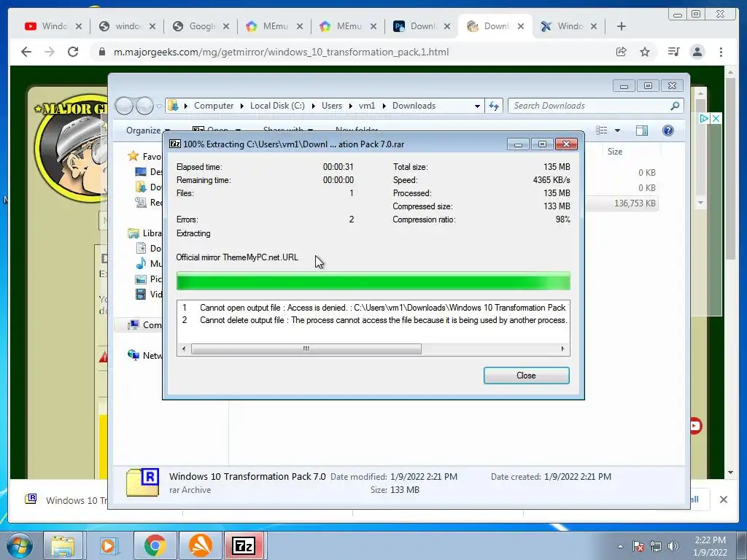
Task: Click the 7-Zip taskbar button
Action: (x=244, y=545)
